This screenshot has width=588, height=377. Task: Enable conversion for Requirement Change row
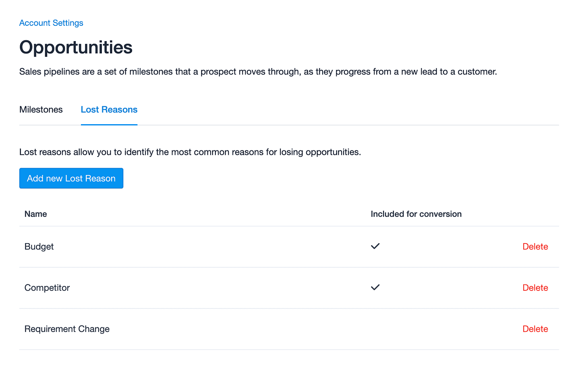[375, 329]
